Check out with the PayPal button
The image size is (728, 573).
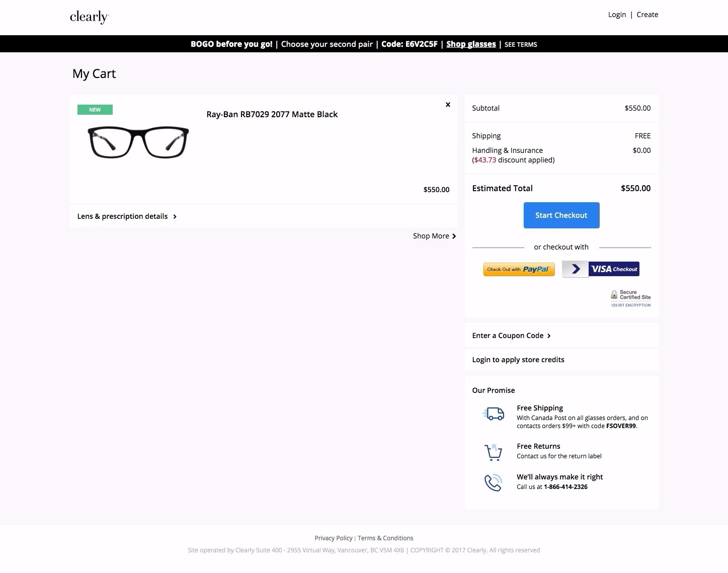pos(519,269)
